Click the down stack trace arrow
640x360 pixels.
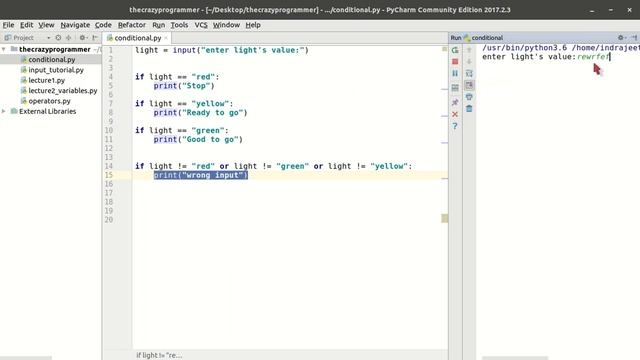(x=469, y=62)
